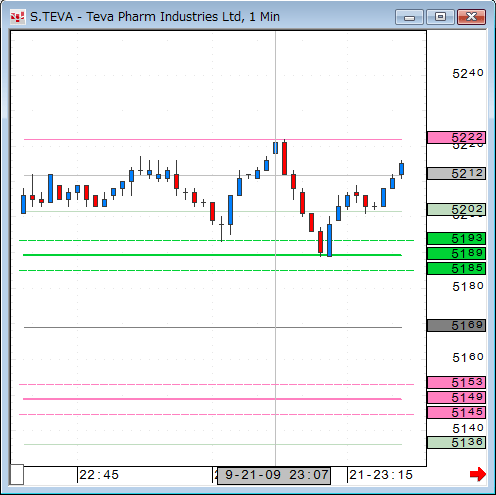Maximize the S.TEVA chart window
The width and height of the screenshot is (496, 495).
coord(440,17)
